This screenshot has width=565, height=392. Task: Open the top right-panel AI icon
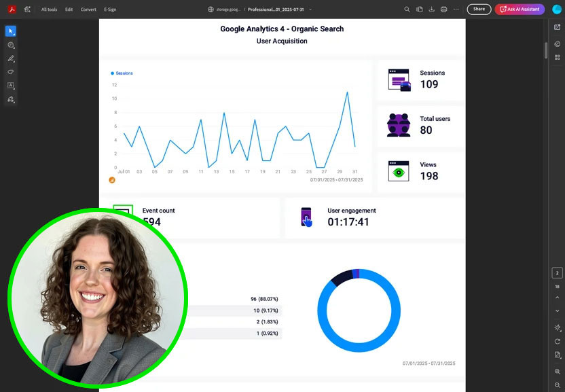pyautogui.click(x=557, y=27)
